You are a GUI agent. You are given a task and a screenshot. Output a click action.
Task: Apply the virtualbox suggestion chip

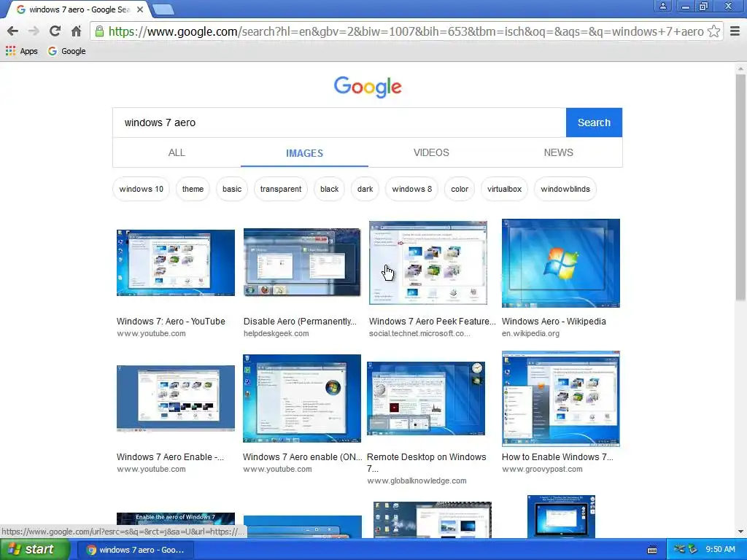point(504,189)
